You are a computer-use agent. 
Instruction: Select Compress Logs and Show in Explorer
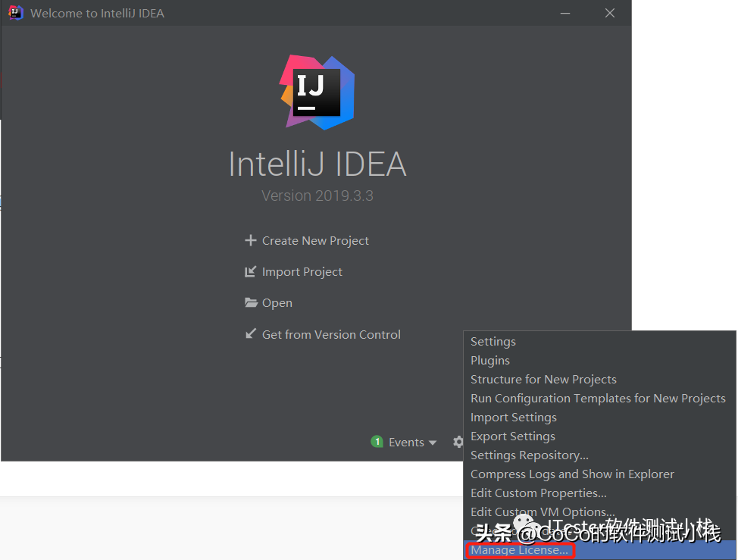click(572, 474)
